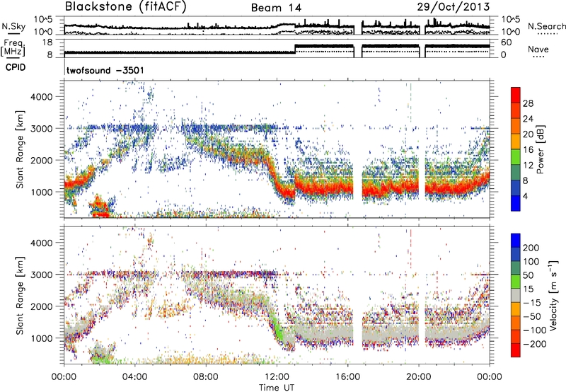
Task: Click the 'N.Sky' axis label
Action: coord(13,26)
